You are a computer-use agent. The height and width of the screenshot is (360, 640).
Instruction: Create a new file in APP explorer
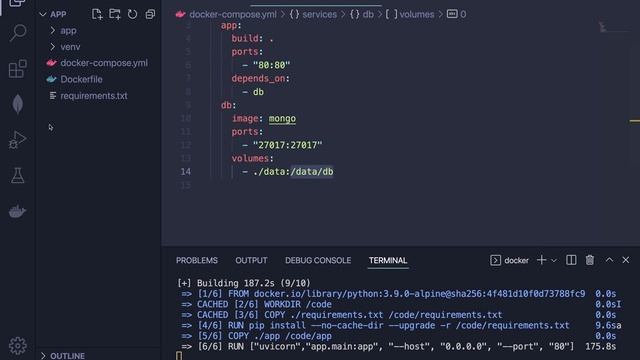[x=97, y=14]
